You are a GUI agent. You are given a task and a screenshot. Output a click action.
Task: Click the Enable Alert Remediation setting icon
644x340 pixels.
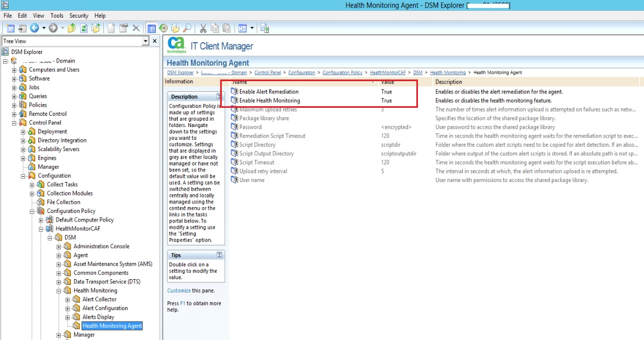click(x=235, y=92)
